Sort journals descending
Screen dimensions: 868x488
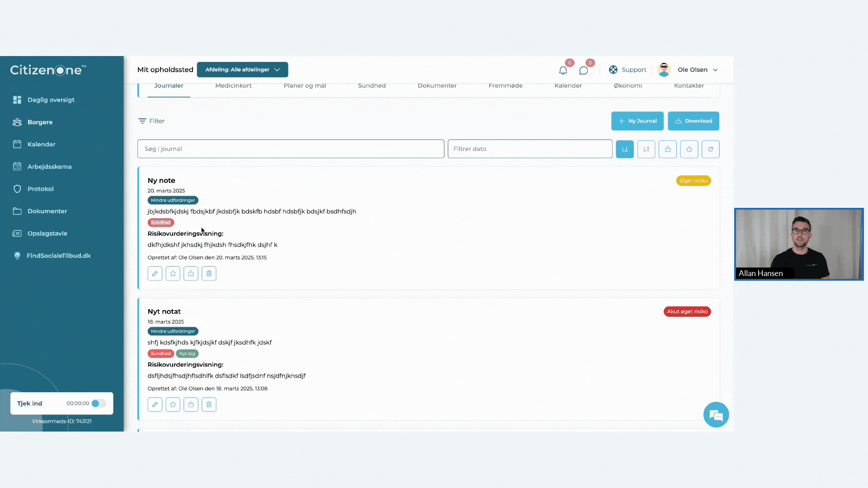pos(625,149)
